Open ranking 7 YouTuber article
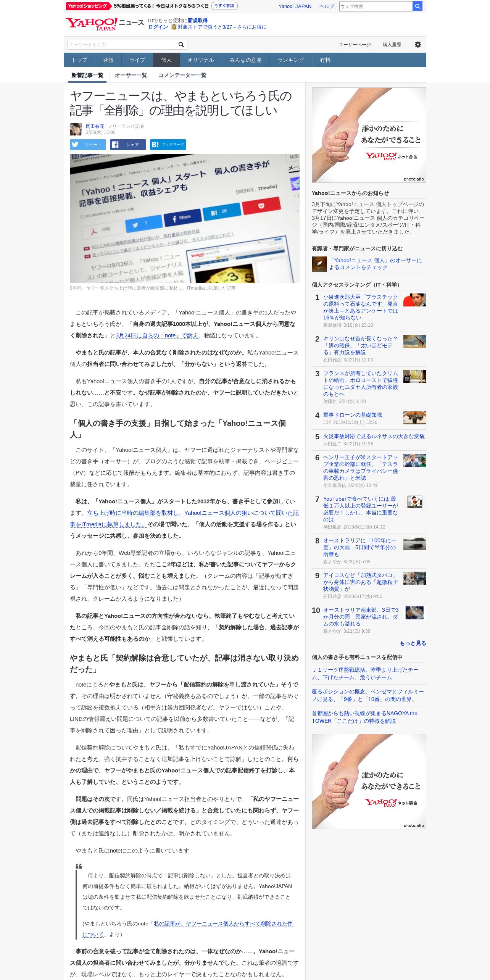Viewport: 490px width, 980px height. coord(361,509)
